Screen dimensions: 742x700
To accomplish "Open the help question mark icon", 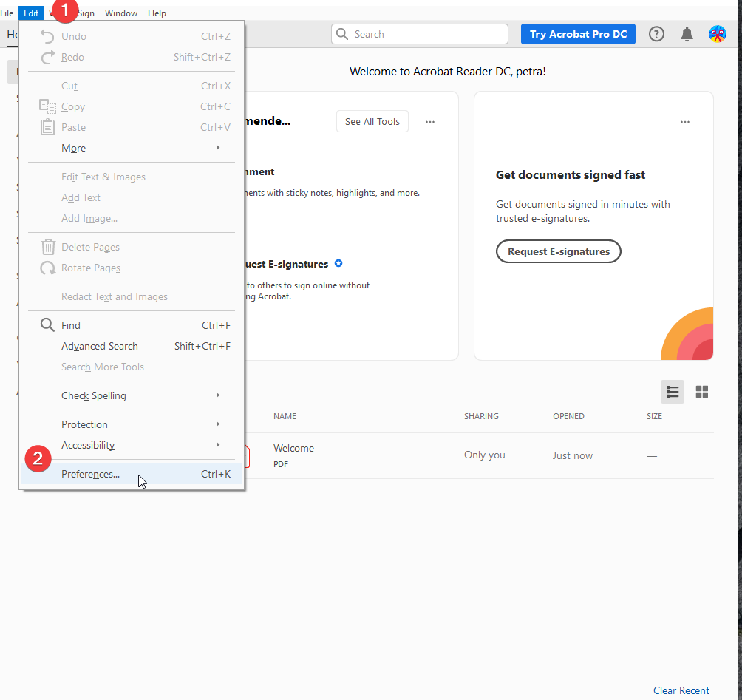I will [x=656, y=34].
